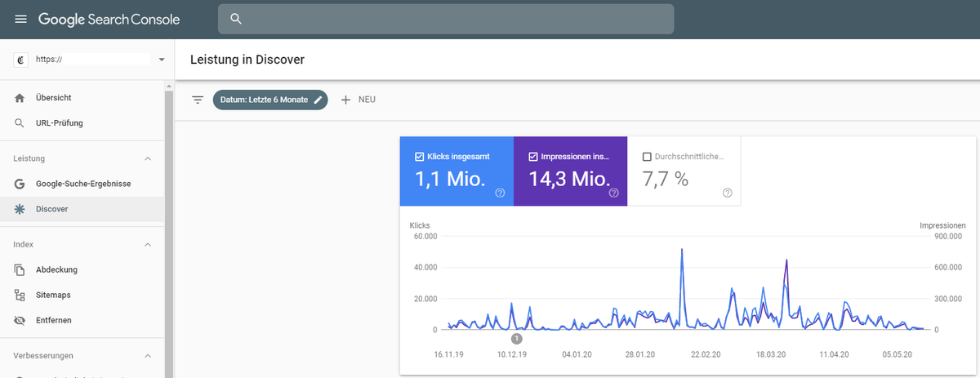Viewport: 980px width, 378px height.
Task: Click the filter list icon
Action: (198, 100)
